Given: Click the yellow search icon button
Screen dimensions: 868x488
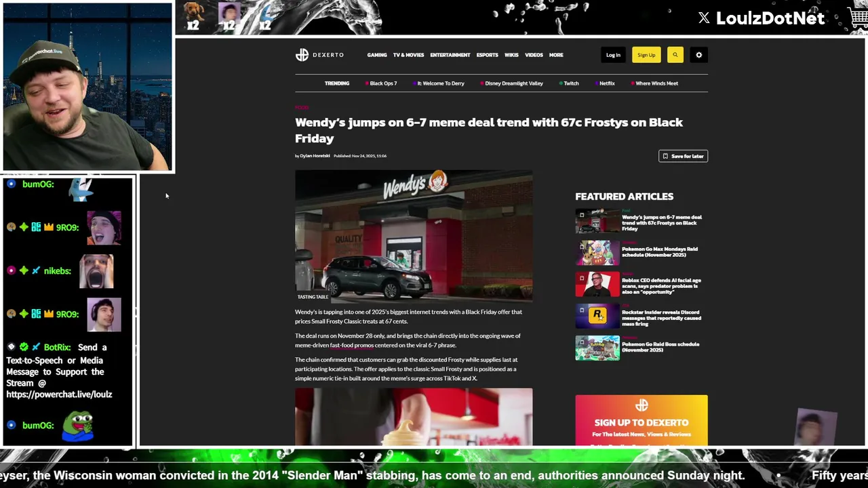Looking at the screenshot, I should coord(675,55).
